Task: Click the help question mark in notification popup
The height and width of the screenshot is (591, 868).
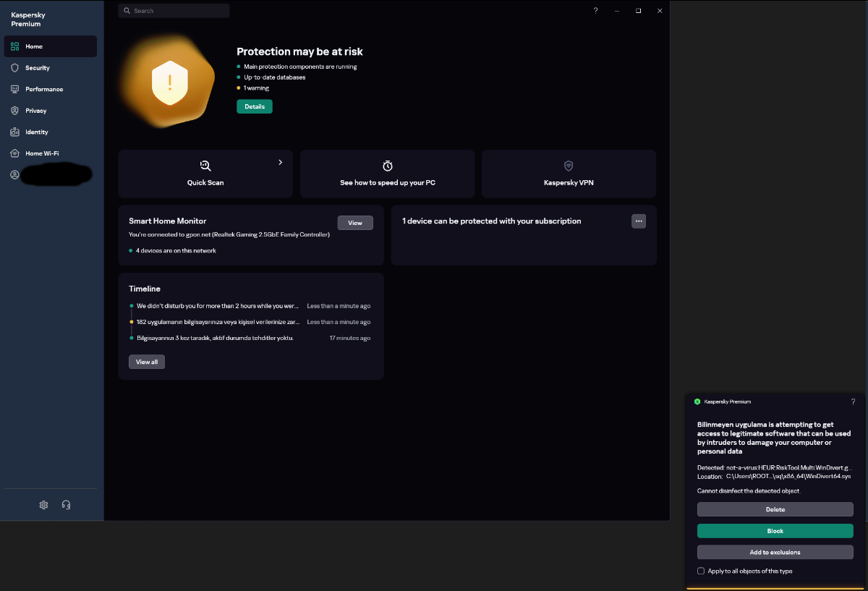Action: [x=853, y=401]
